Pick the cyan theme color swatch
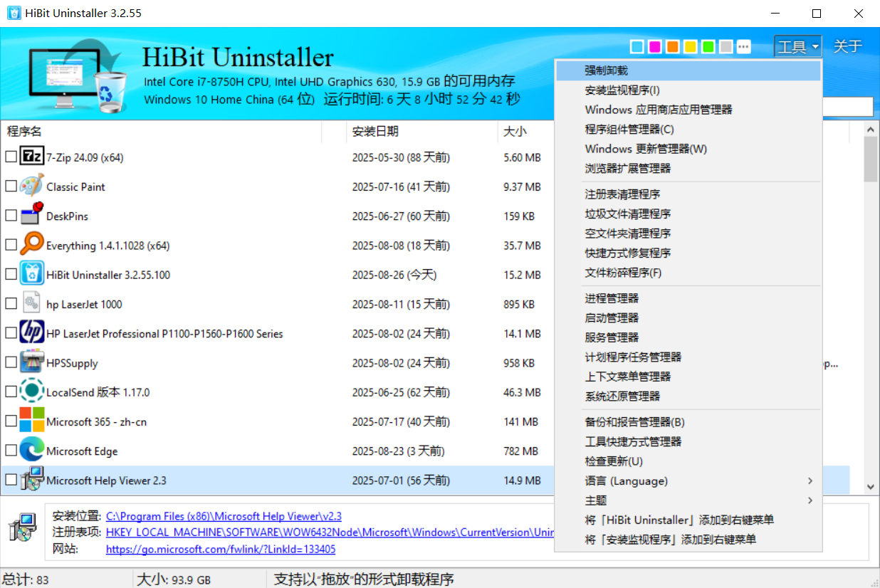 tap(637, 47)
